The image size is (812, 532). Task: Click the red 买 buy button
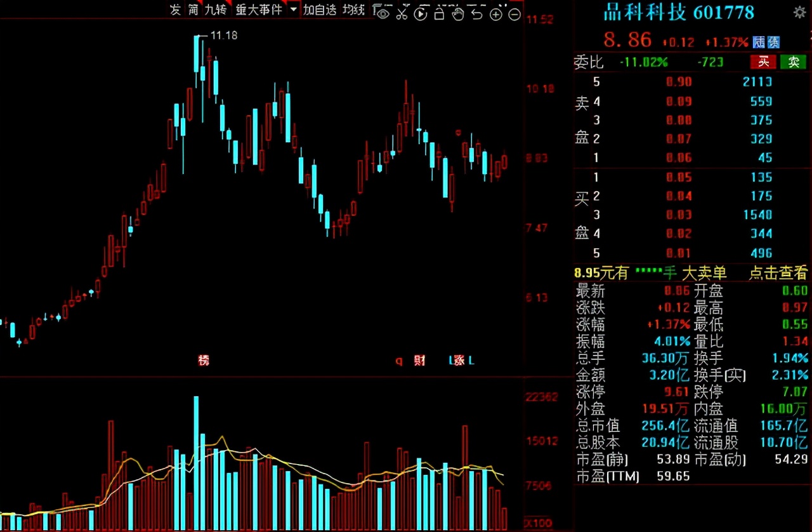click(x=764, y=62)
